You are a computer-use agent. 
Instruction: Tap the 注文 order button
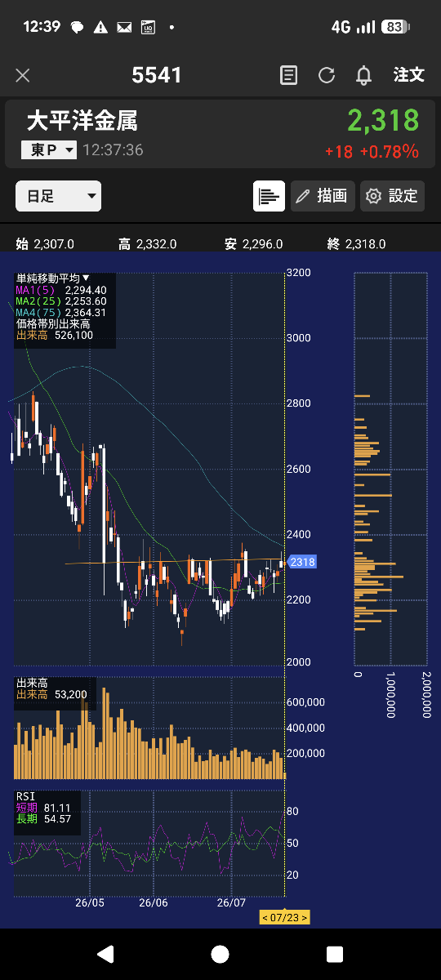pyautogui.click(x=409, y=75)
